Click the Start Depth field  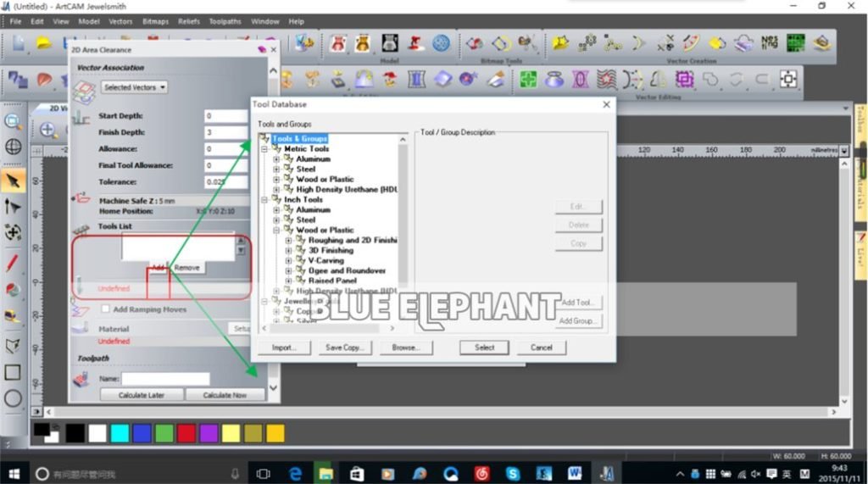(x=226, y=116)
